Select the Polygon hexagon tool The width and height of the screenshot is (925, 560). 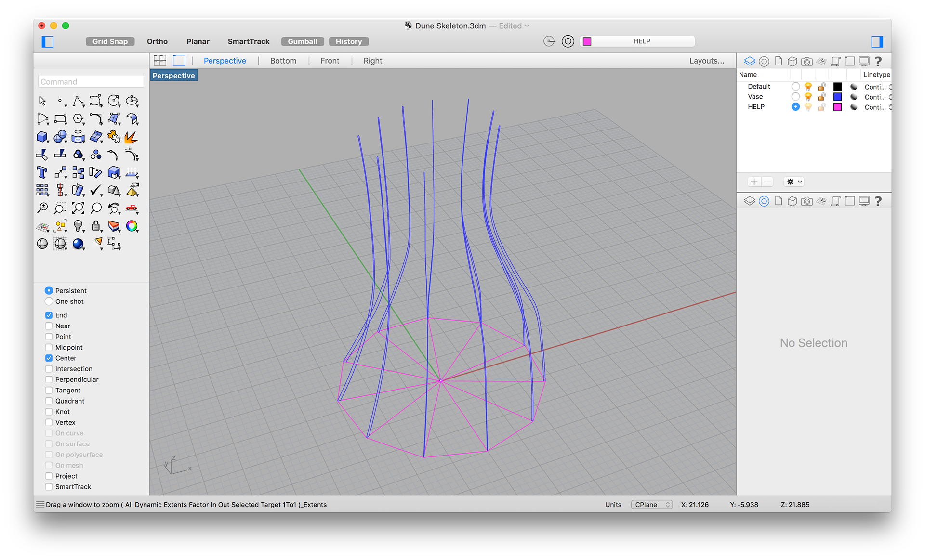click(x=78, y=118)
